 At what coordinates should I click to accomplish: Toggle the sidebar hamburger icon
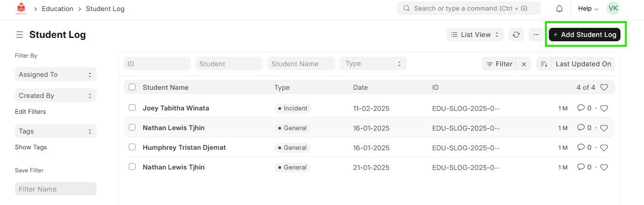[x=20, y=35]
